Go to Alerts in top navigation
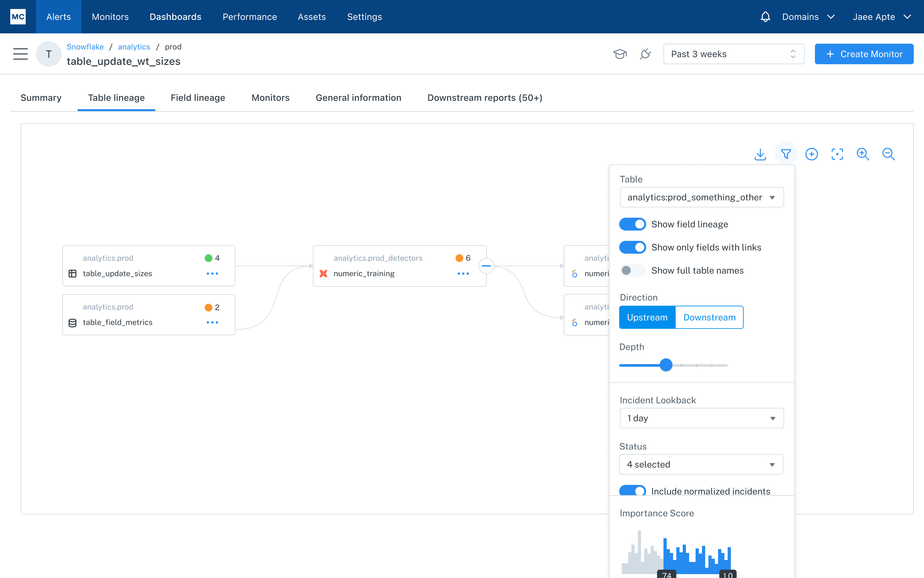The height and width of the screenshot is (578, 924). pos(58,17)
